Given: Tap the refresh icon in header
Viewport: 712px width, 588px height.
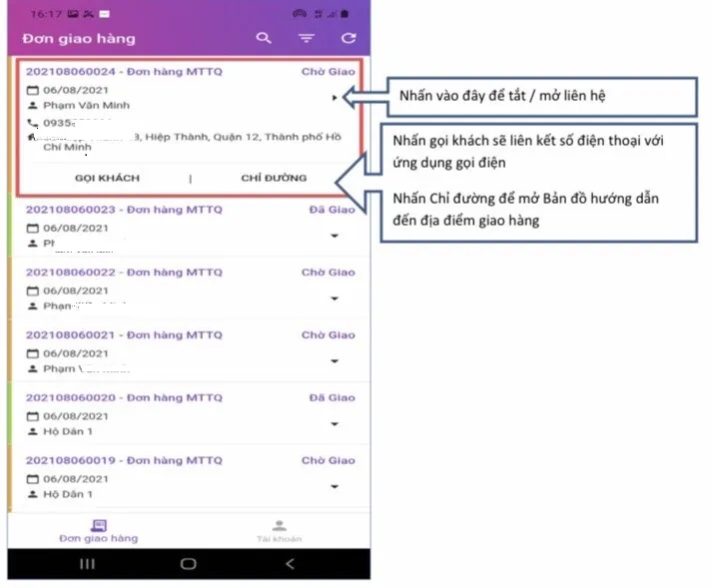Looking at the screenshot, I should [349, 38].
